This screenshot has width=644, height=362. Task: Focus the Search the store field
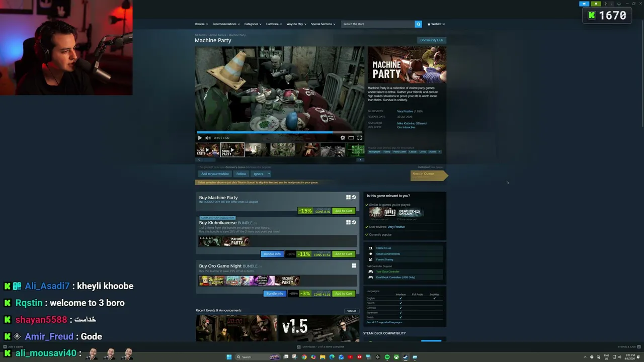[378, 24]
